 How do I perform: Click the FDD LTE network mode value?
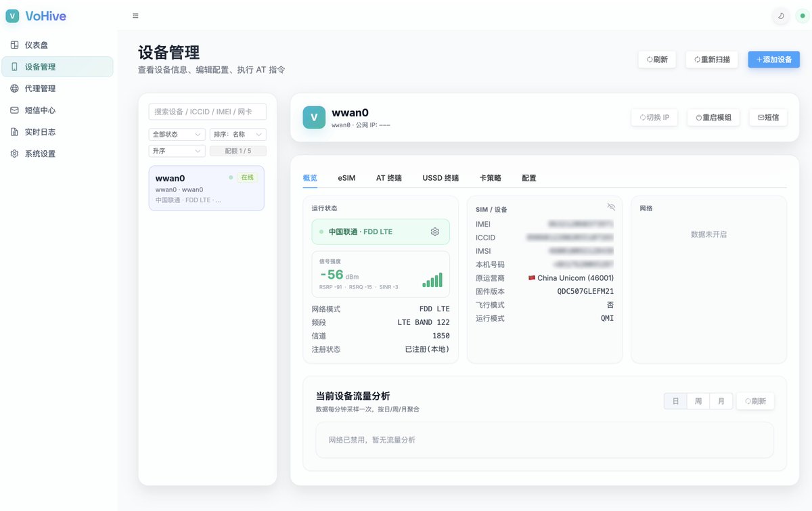(x=434, y=309)
